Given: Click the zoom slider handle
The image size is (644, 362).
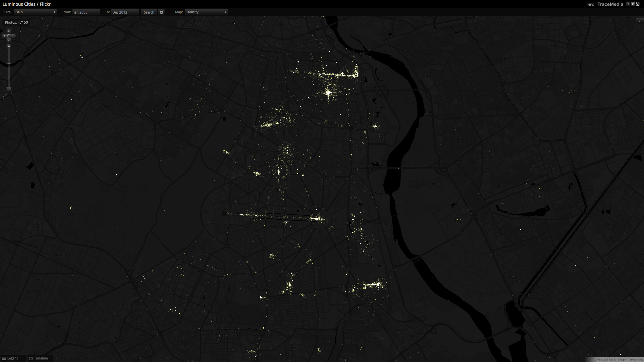Looking at the screenshot, I should pyautogui.click(x=9, y=63).
